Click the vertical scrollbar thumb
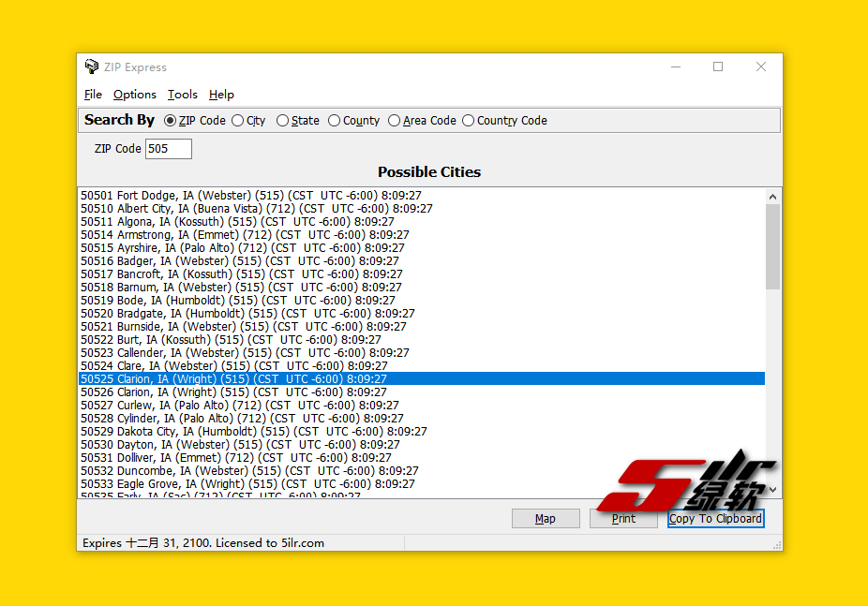Viewport: 868px width, 606px height. [772, 245]
